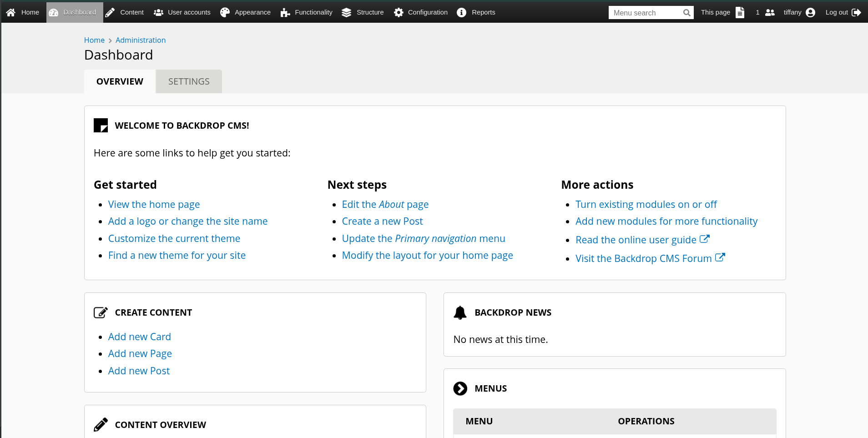This screenshot has width=868, height=438.
Task: Click the magnifier icon in Menu search
Action: [687, 13]
